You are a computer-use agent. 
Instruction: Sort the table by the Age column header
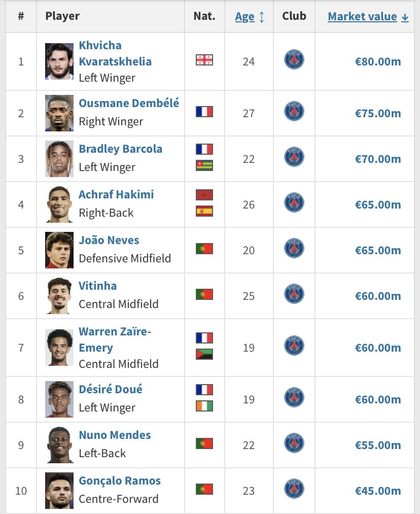(x=244, y=16)
